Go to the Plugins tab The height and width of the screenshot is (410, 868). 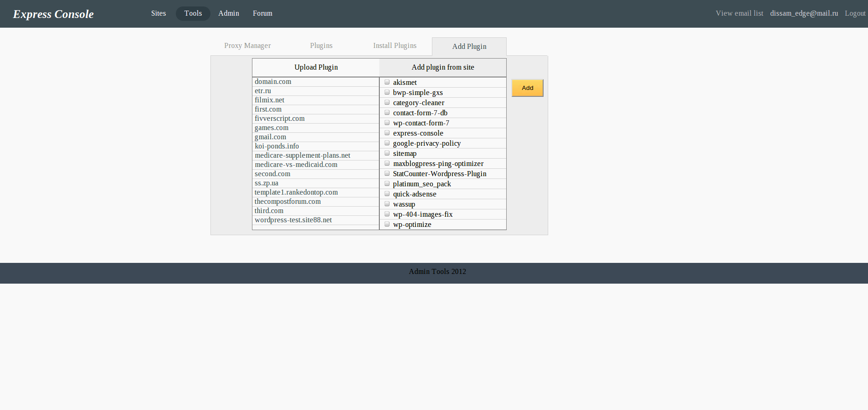tap(321, 46)
